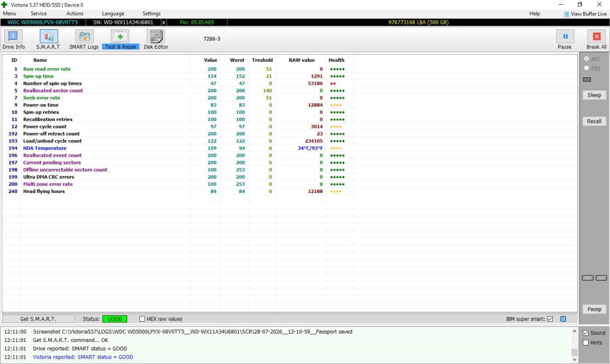This screenshot has height=364, width=610.
Task: Click the Passp button
Action: point(594,309)
